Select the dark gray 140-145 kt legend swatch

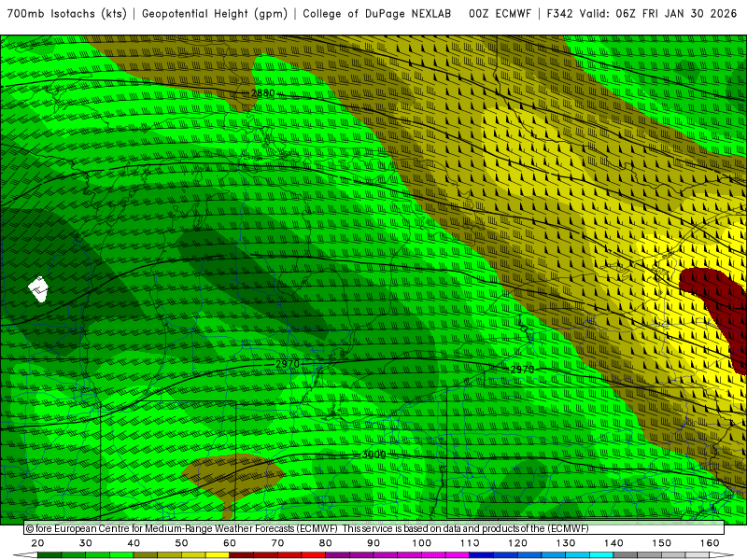626,555
